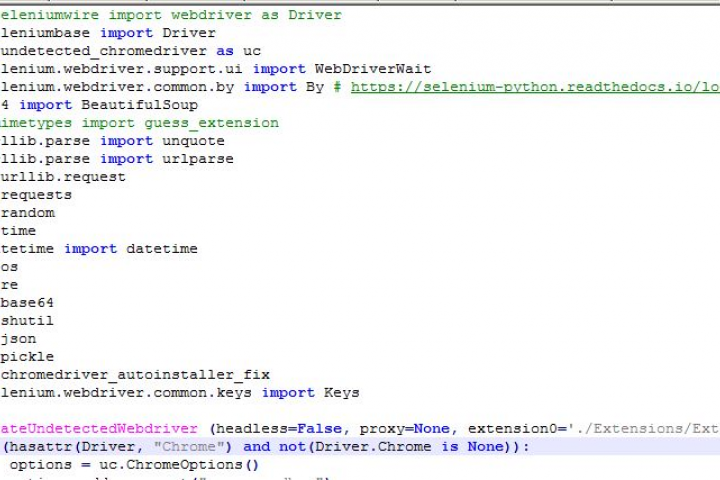Click the unquote import line

112,141
